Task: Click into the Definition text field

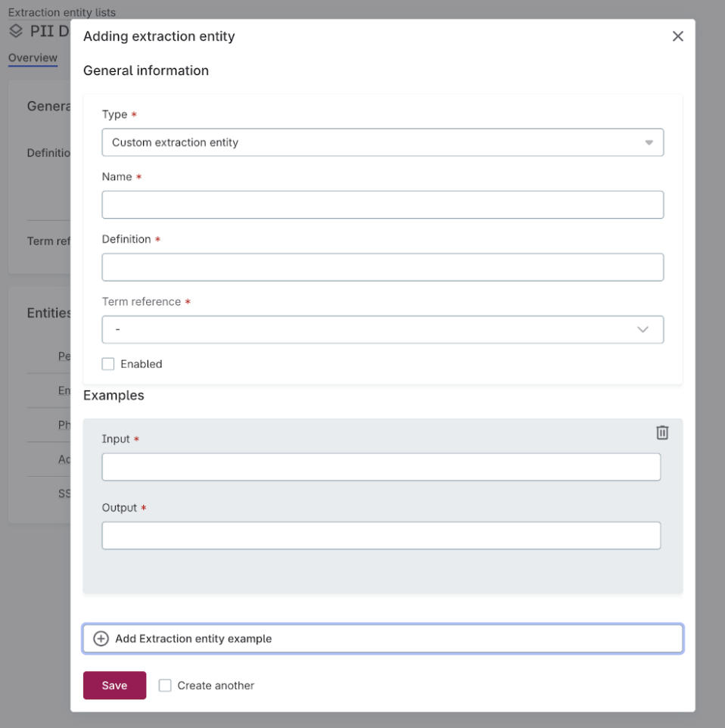Action: pyautogui.click(x=382, y=267)
